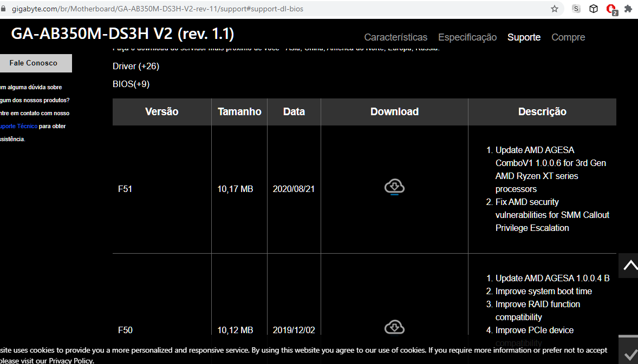Click the browser address bar URL
This screenshot has height=364, width=638.
pos(158,9)
